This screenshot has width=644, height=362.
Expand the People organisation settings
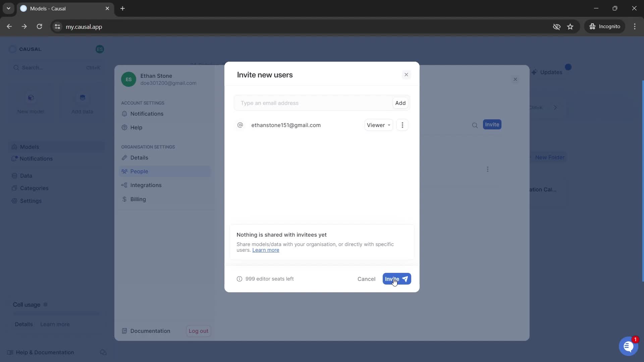(x=139, y=171)
